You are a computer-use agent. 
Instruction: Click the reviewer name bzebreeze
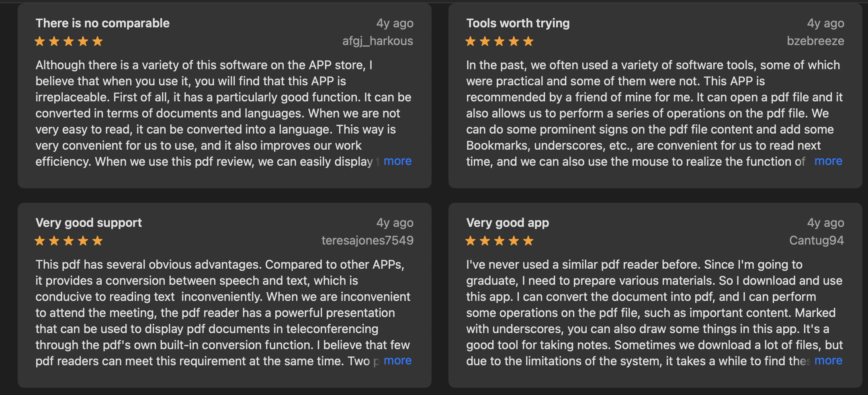click(815, 41)
